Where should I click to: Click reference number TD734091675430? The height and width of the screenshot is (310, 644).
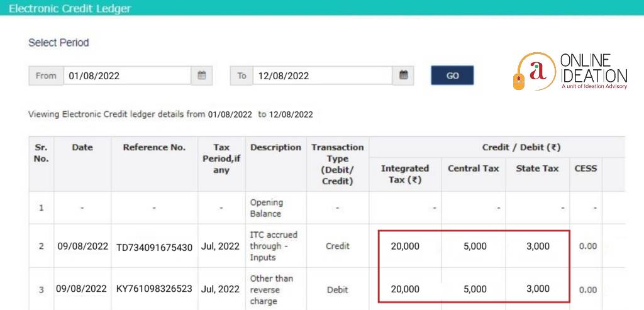(x=154, y=246)
